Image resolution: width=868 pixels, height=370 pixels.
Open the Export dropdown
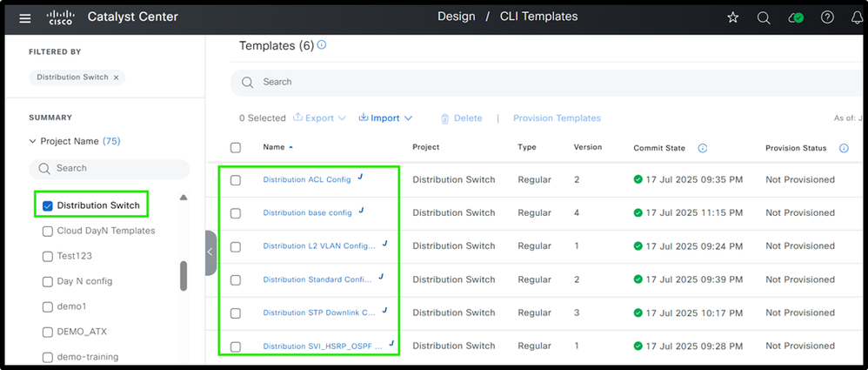point(319,118)
